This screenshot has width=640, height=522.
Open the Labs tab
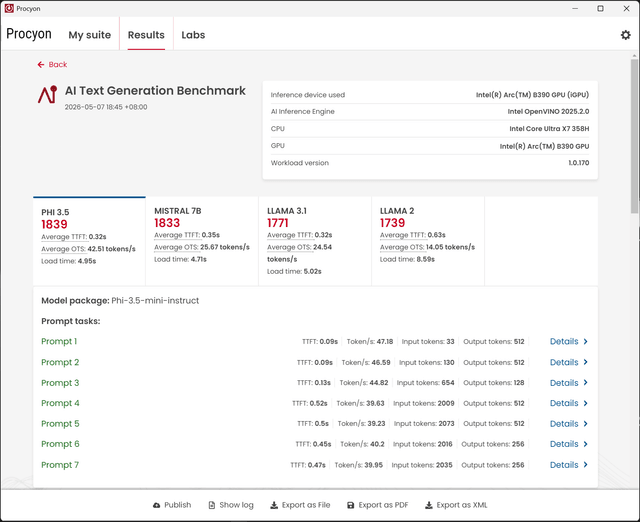coord(193,35)
